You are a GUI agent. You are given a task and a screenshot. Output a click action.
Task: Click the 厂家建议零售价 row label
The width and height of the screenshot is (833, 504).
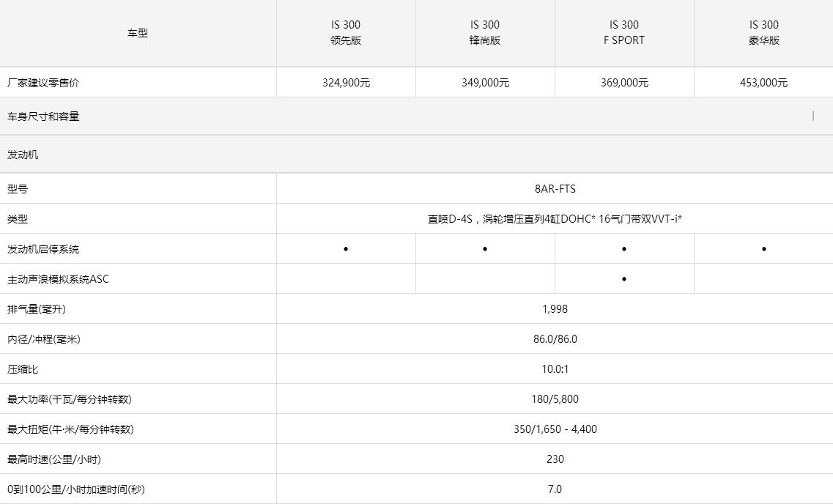(43, 82)
